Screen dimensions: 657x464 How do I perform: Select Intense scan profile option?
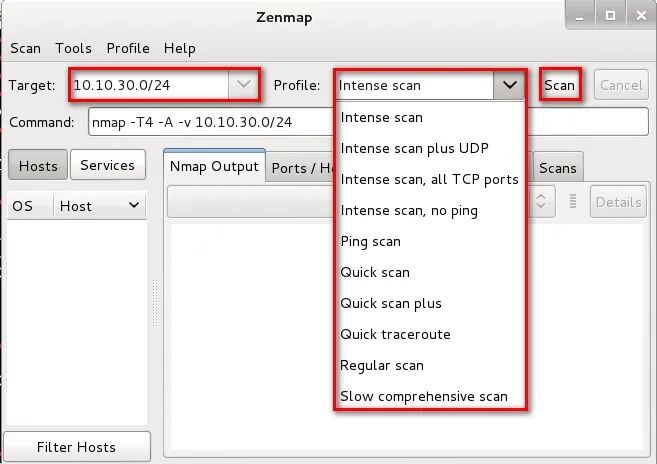click(430, 117)
